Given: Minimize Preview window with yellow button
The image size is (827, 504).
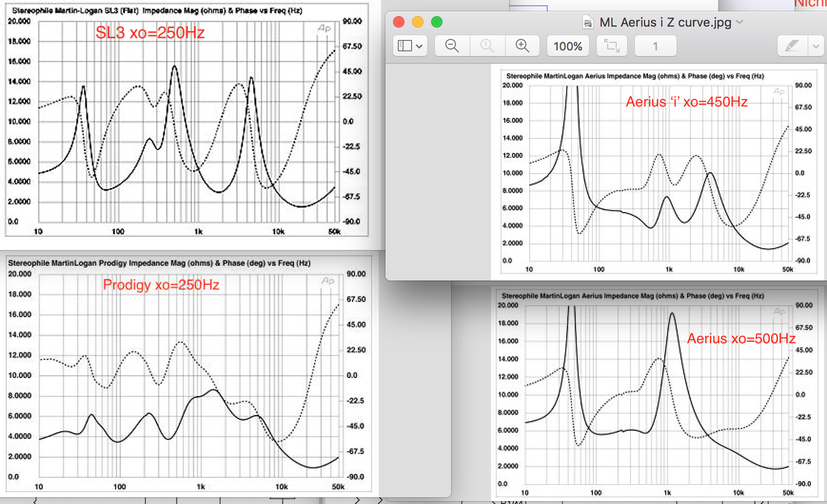Looking at the screenshot, I should pyautogui.click(x=418, y=22).
